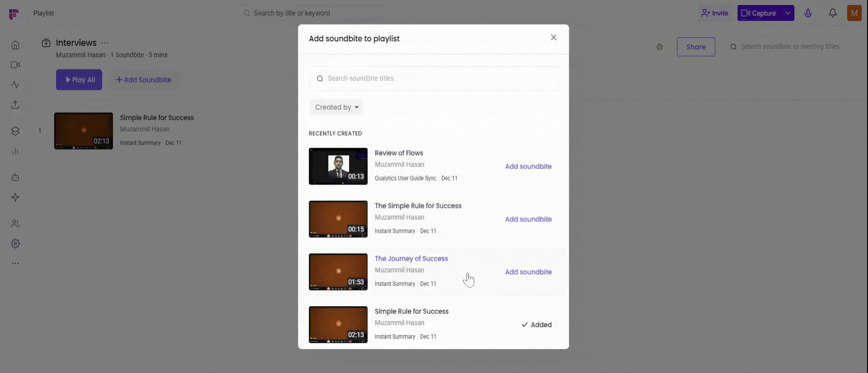Click the globe visibility icon near Share

pyautogui.click(x=660, y=47)
